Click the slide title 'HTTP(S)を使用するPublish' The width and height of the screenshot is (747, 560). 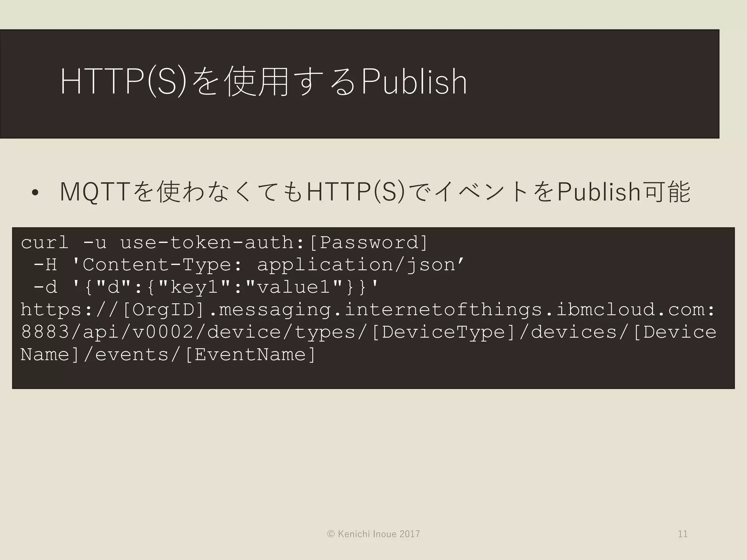click(x=263, y=82)
